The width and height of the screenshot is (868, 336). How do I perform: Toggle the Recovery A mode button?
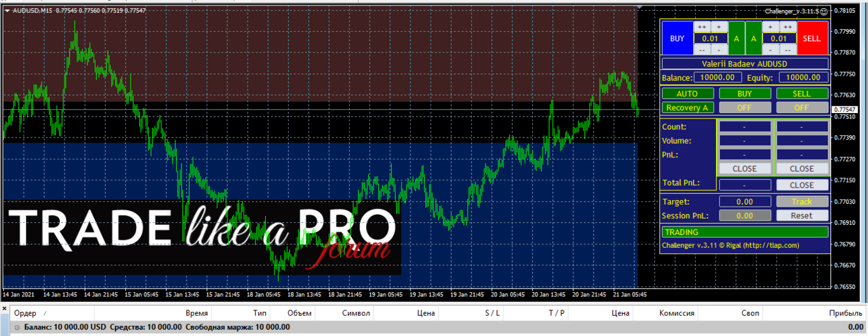click(687, 107)
